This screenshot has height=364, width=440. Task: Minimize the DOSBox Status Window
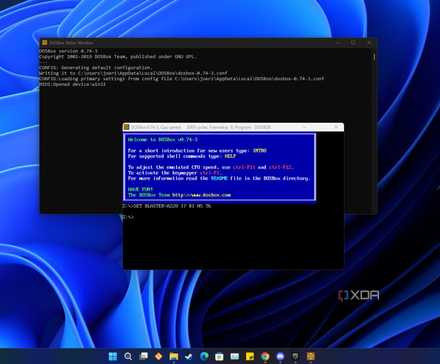pyautogui.click(x=338, y=43)
